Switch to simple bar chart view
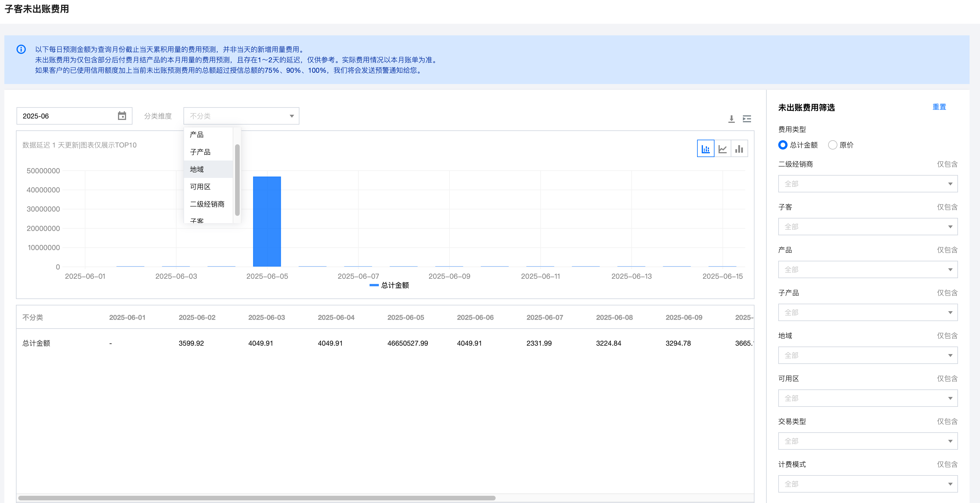This screenshot has height=503, width=980. pos(739,149)
